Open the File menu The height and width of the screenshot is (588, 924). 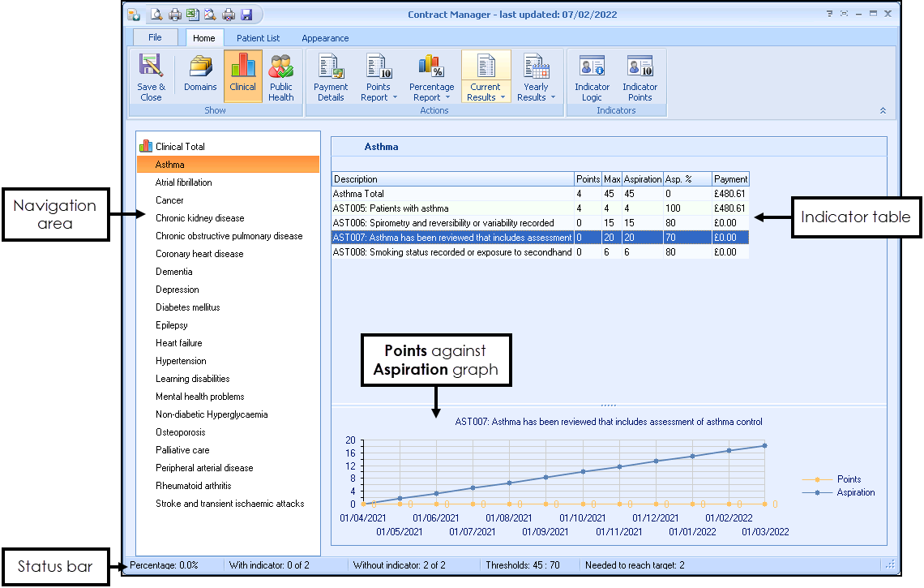(x=155, y=37)
